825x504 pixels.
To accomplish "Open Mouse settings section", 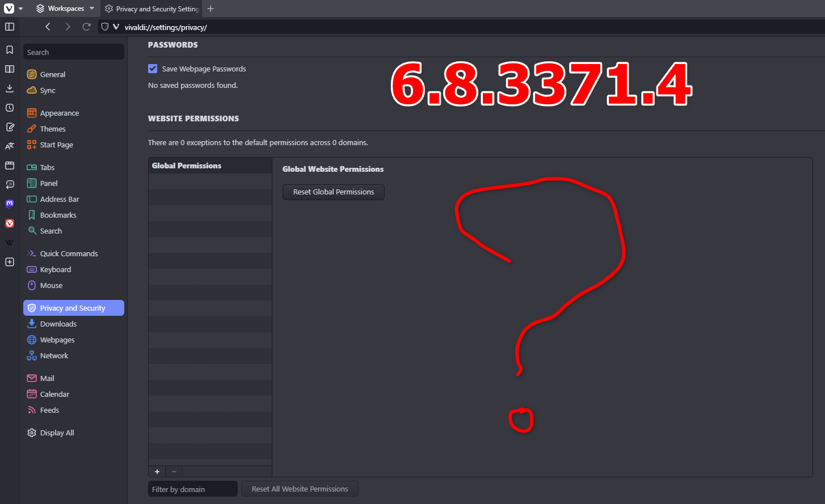I will click(x=74, y=285).
